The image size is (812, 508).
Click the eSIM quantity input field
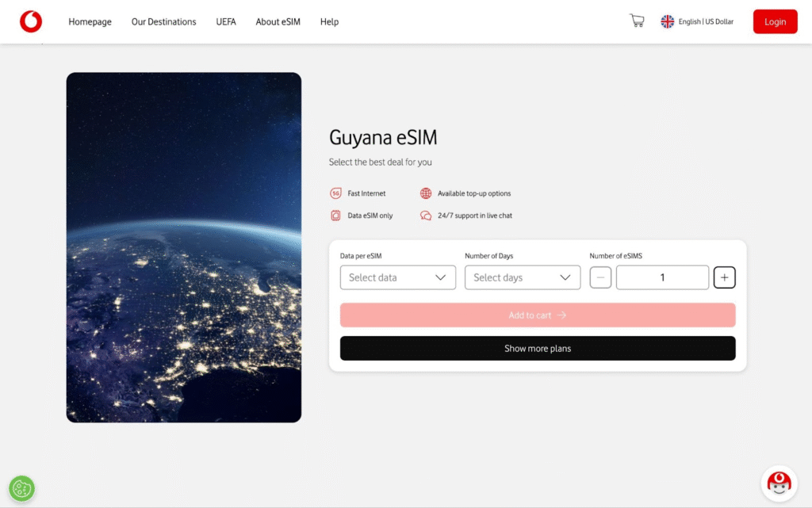tap(662, 277)
